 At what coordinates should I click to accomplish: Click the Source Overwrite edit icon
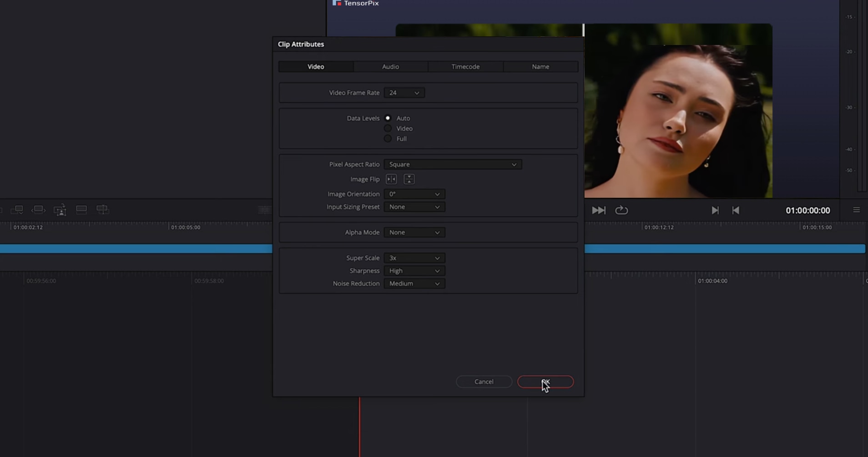pyautogui.click(x=103, y=209)
